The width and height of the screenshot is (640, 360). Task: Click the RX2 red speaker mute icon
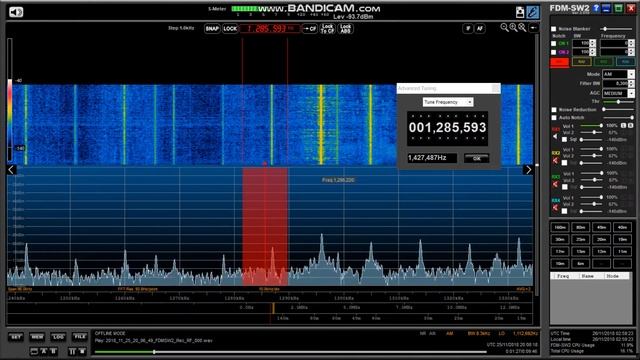click(556, 160)
